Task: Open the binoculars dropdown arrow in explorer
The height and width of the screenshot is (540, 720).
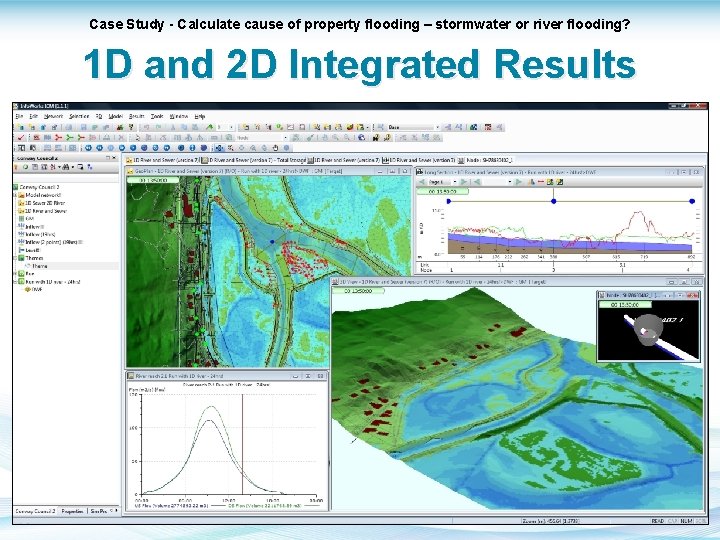Action: coord(73,167)
